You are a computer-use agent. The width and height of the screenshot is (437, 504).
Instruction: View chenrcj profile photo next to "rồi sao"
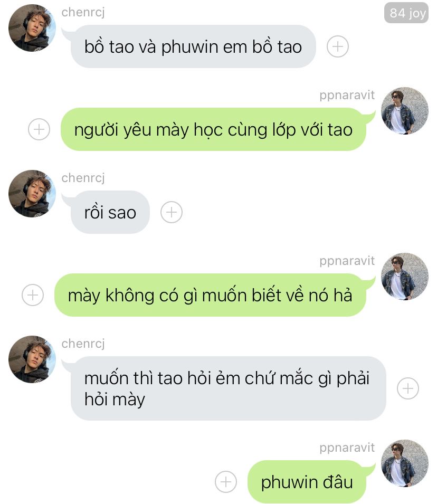point(32,194)
